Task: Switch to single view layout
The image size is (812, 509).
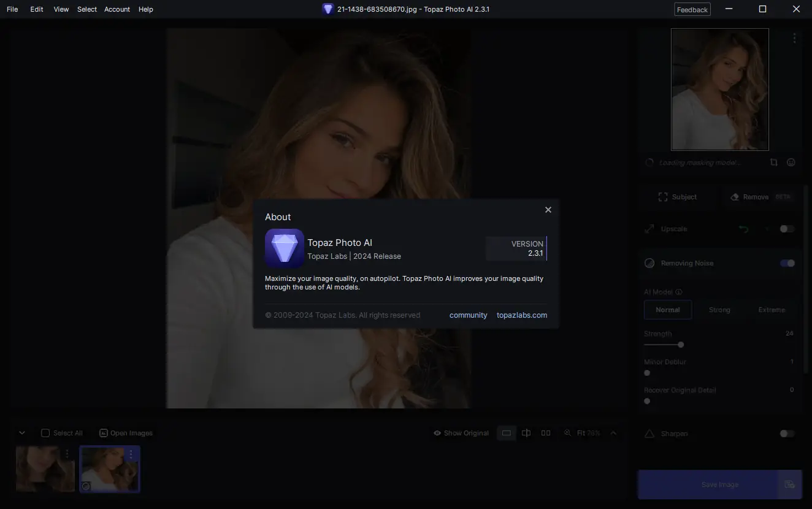Action: pos(507,433)
